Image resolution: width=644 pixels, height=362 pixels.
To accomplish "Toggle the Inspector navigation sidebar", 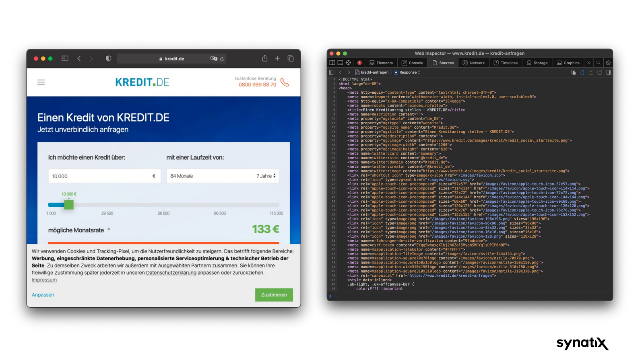I will pos(331,72).
